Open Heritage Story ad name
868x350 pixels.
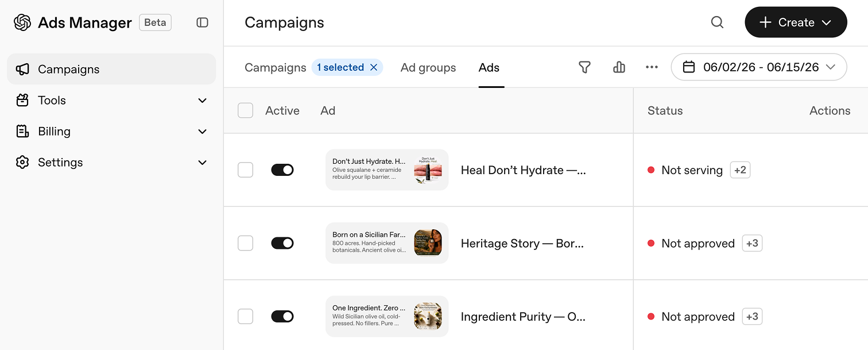coord(522,243)
